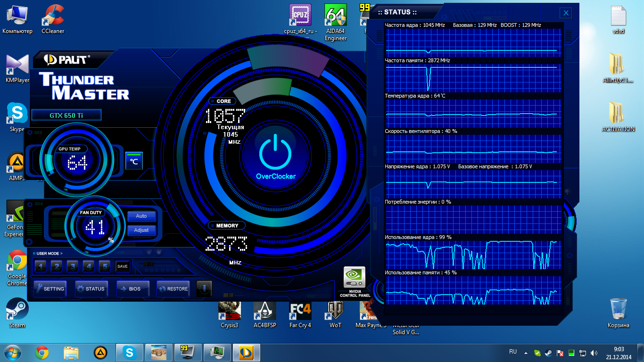This screenshot has height=362, width=644.
Task: Click the USER MODE label
Action: pyautogui.click(x=50, y=254)
